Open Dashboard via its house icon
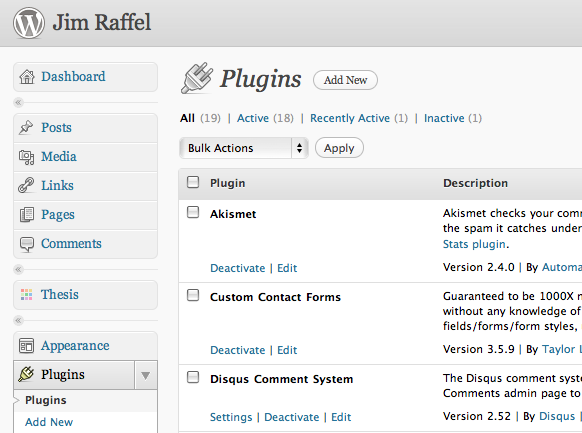The height and width of the screenshot is (433, 582). click(x=27, y=77)
